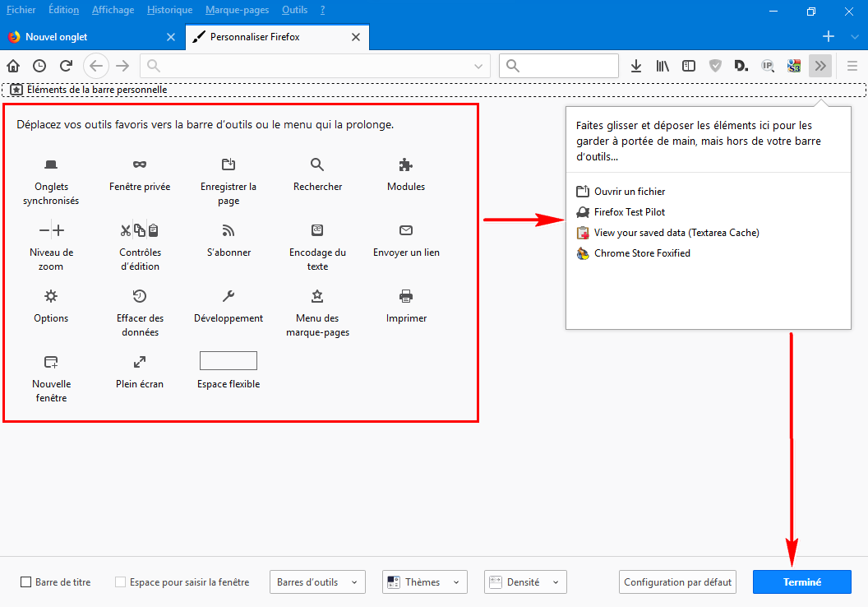
Task: Click the history clock toolbar icon
Action: tap(39, 66)
